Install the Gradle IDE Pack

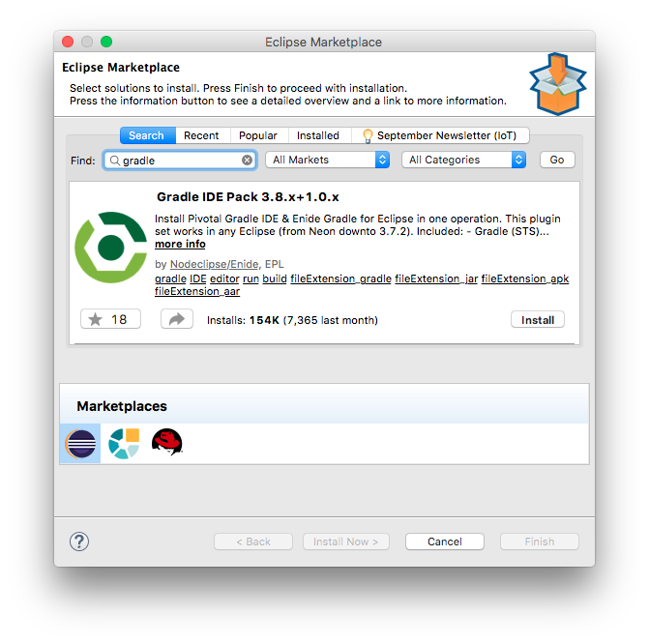(538, 320)
